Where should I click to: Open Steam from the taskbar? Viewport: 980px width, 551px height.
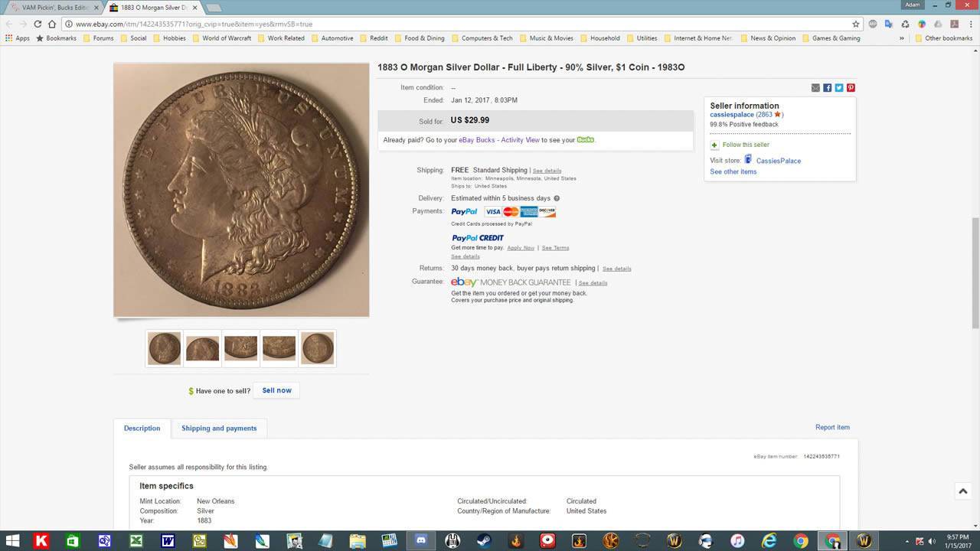coord(484,541)
